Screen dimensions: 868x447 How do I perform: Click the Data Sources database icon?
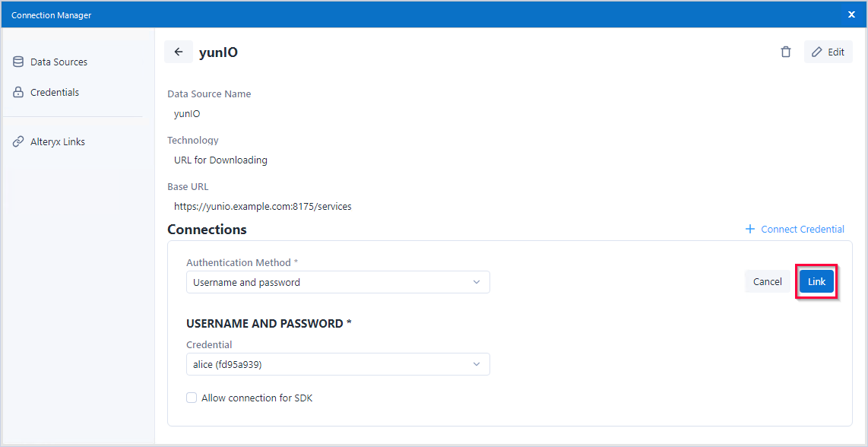[18, 62]
